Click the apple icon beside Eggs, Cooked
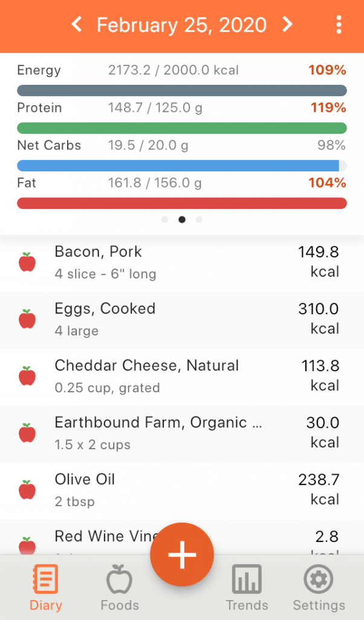This screenshot has height=620, width=364. pos(27,318)
